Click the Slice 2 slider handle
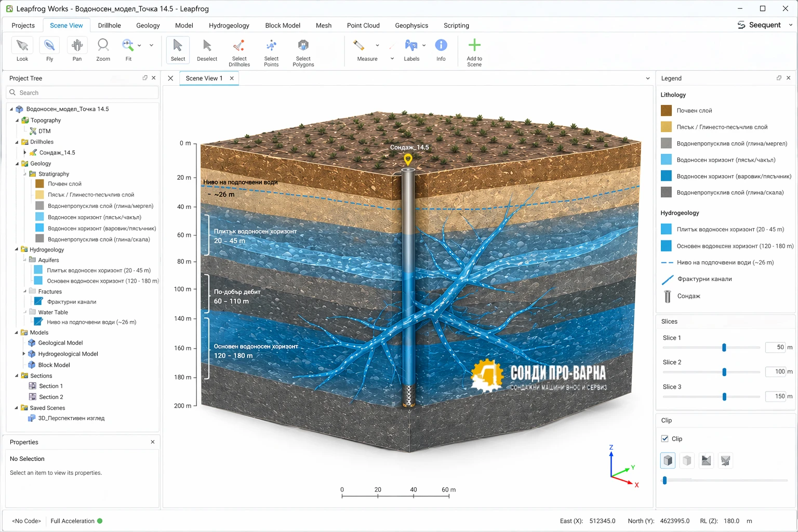Screen dimensions: 798x532 pyautogui.click(x=724, y=372)
